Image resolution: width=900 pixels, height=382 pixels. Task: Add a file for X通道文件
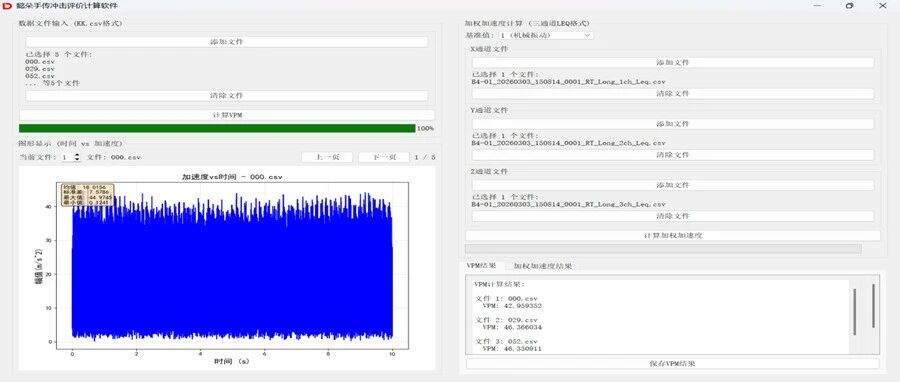click(673, 63)
